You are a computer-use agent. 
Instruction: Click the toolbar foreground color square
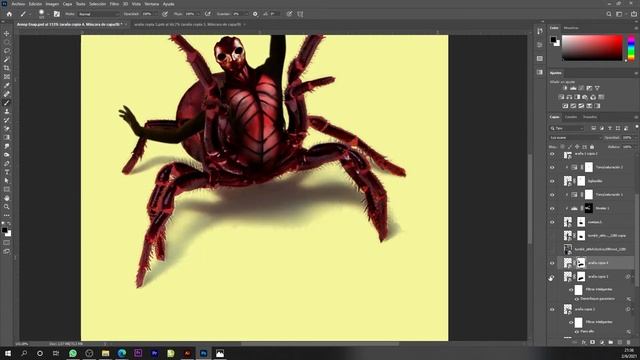(x=4, y=230)
